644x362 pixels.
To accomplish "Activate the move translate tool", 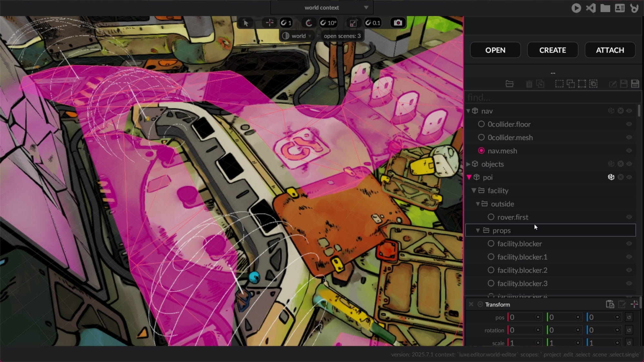I will tap(270, 23).
